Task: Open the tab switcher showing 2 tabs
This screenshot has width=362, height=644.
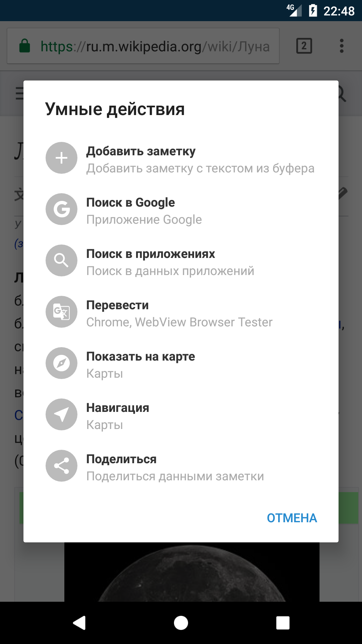Action: [304, 46]
